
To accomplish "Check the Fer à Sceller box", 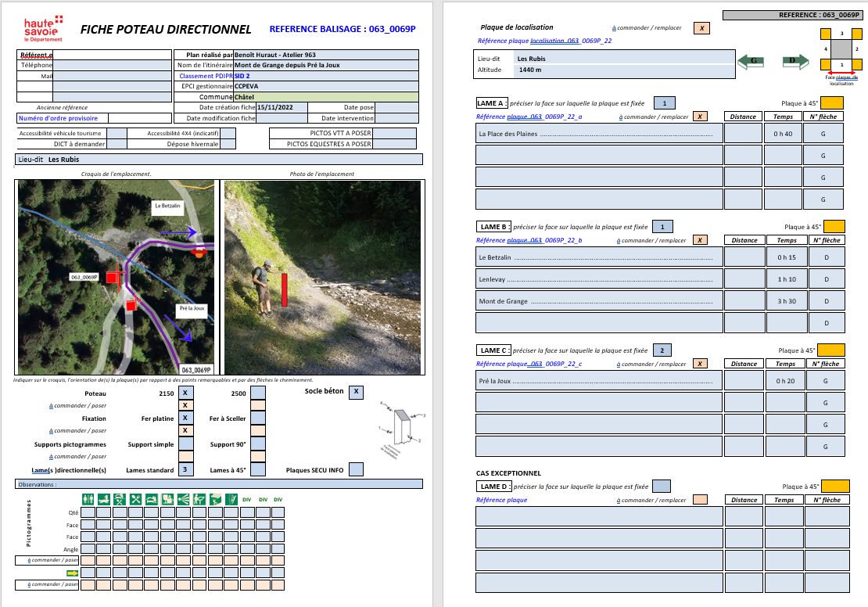I will click(257, 418).
